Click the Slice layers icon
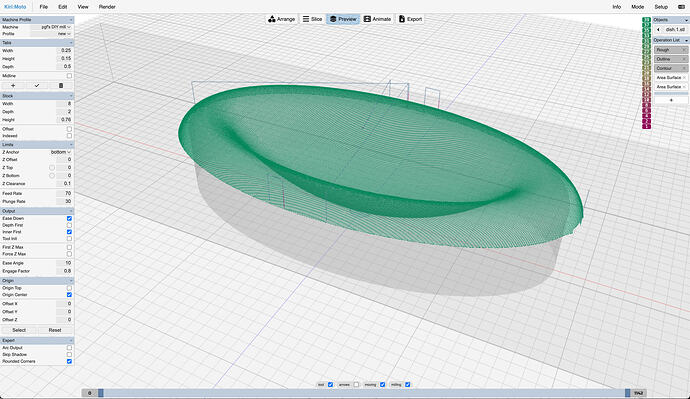Image resolution: width=690 pixels, height=399 pixels. 306,19
